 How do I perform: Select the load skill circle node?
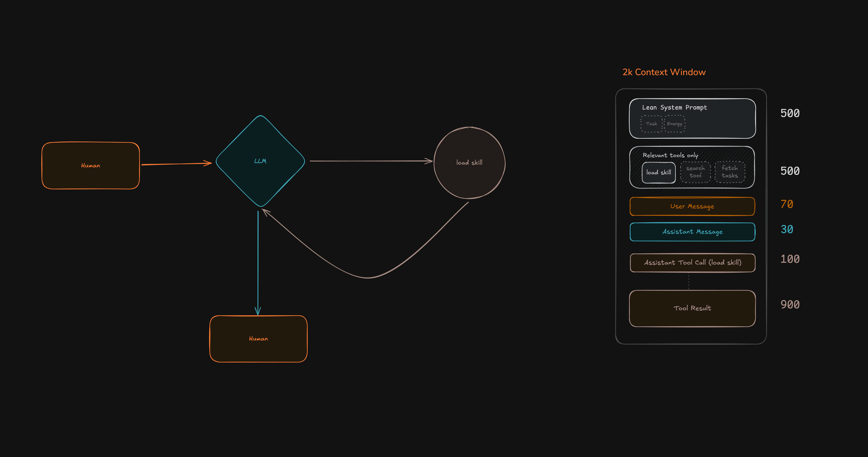click(469, 163)
